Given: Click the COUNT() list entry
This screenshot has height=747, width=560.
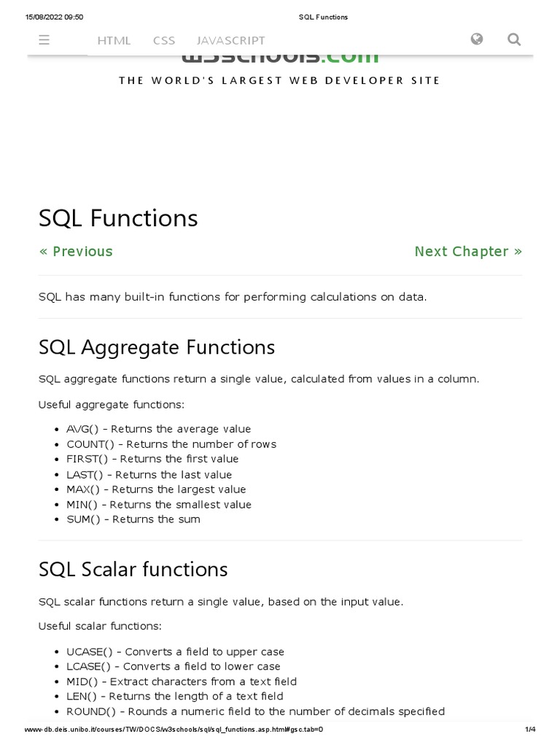Looking at the screenshot, I should click(x=171, y=444).
